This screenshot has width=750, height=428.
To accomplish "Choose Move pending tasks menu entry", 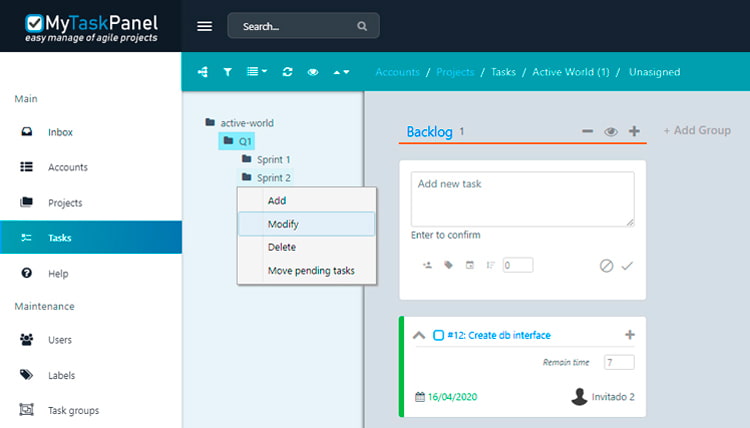I will [307, 271].
